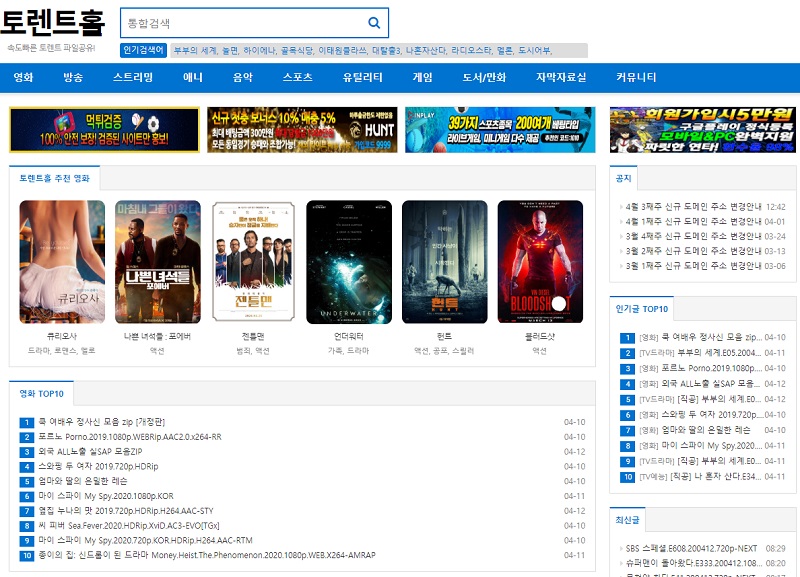Screen dimensions: 800x577
Task: Select the 영화 TOP10 tab
Action: pos(41,393)
